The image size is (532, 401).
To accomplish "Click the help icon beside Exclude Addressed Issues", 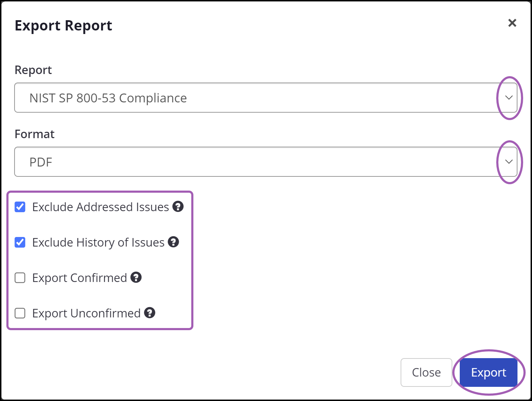I will [178, 207].
